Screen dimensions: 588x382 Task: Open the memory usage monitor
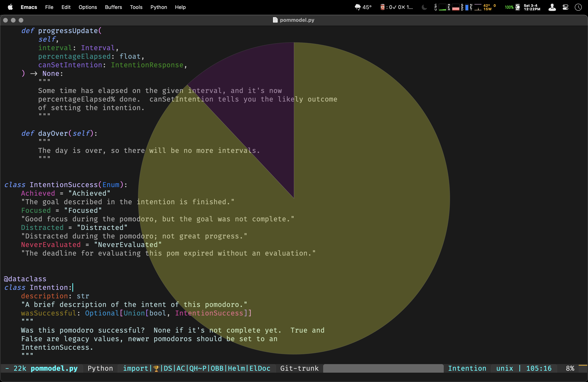455,7
